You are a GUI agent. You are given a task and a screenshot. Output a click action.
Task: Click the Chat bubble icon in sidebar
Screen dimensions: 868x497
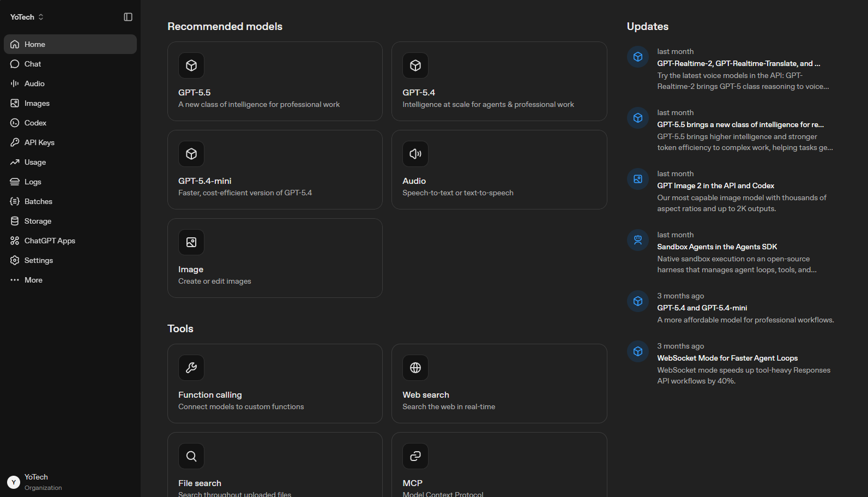click(15, 64)
